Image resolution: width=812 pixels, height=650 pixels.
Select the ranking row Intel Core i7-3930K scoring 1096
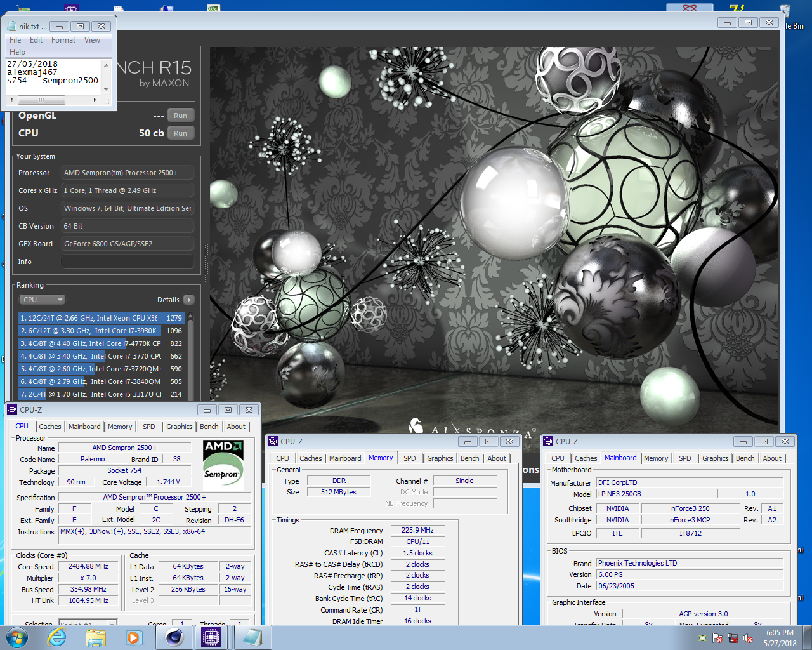(x=101, y=331)
